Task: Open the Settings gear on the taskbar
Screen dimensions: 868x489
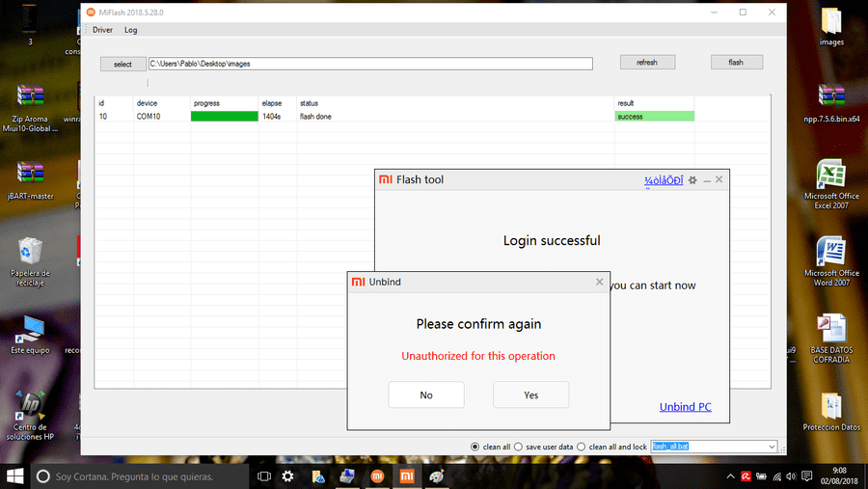Action: pyautogui.click(x=287, y=476)
